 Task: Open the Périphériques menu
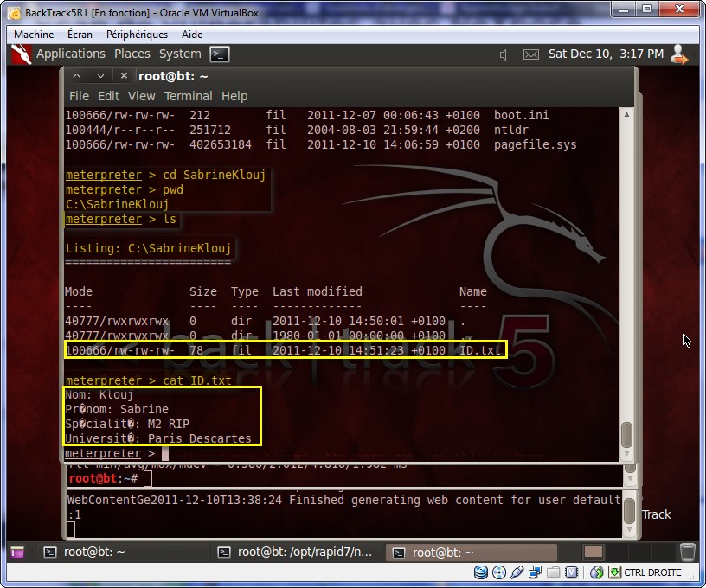coord(137,35)
